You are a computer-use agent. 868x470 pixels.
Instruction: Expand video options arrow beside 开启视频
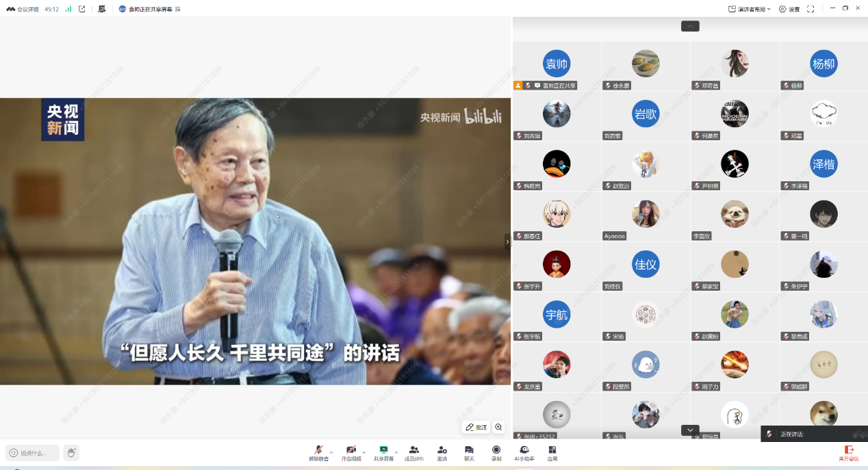click(x=363, y=452)
